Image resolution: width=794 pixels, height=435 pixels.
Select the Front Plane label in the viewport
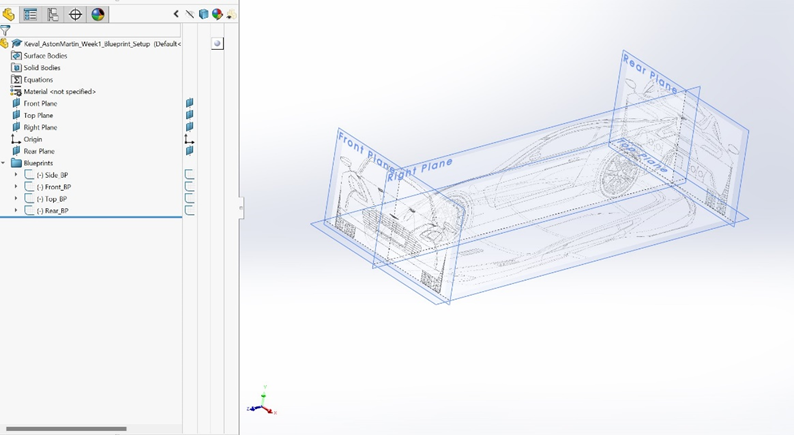pyautogui.click(x=366, y=150)
